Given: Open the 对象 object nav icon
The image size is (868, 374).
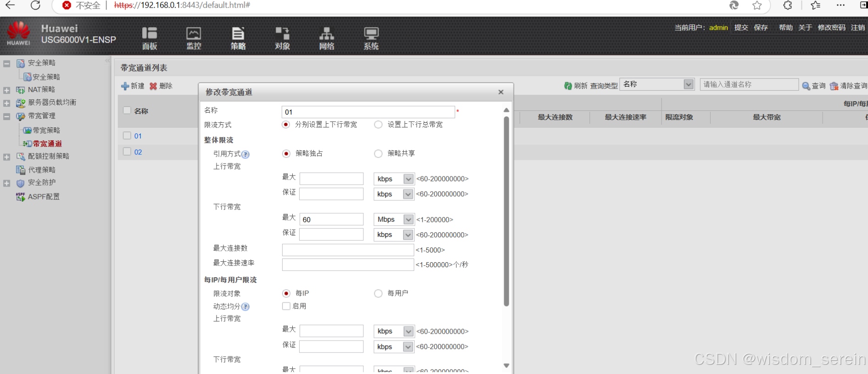Looking at the screenshot, I should 282,38.
